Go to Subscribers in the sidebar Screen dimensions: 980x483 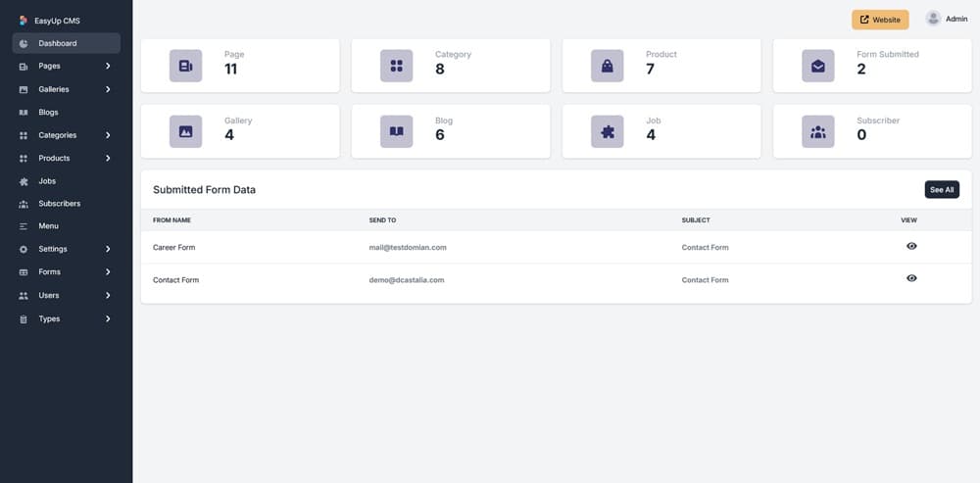point(59,204)
